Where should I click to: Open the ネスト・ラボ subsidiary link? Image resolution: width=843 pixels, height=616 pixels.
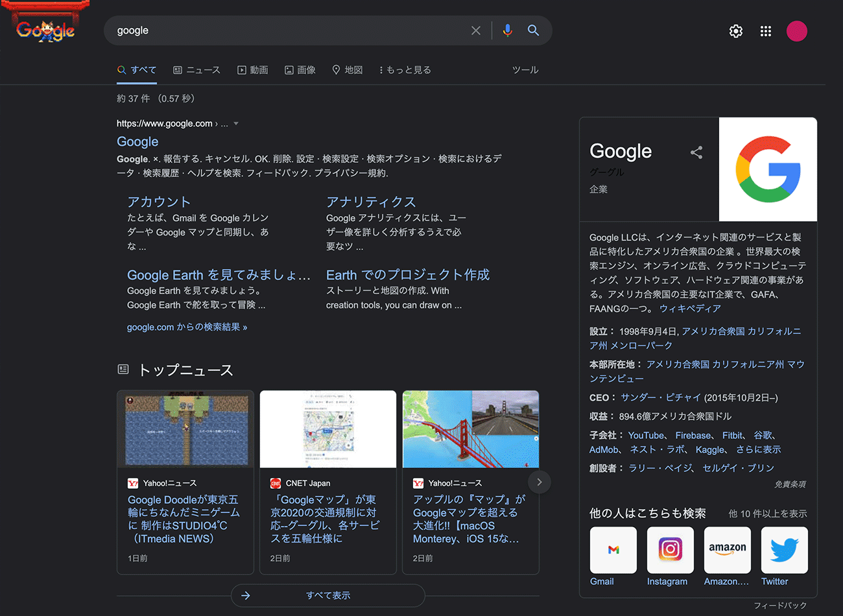(x=658, y=449)
